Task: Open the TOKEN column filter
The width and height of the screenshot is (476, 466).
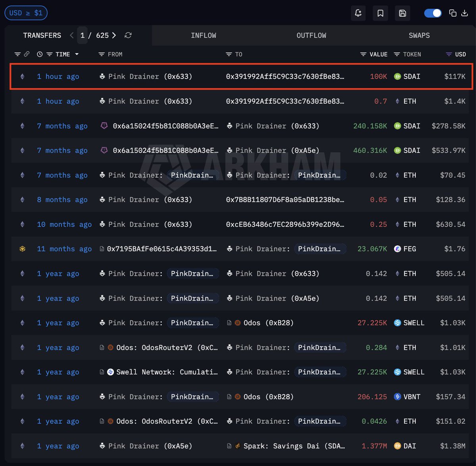Action: point(397,54)
